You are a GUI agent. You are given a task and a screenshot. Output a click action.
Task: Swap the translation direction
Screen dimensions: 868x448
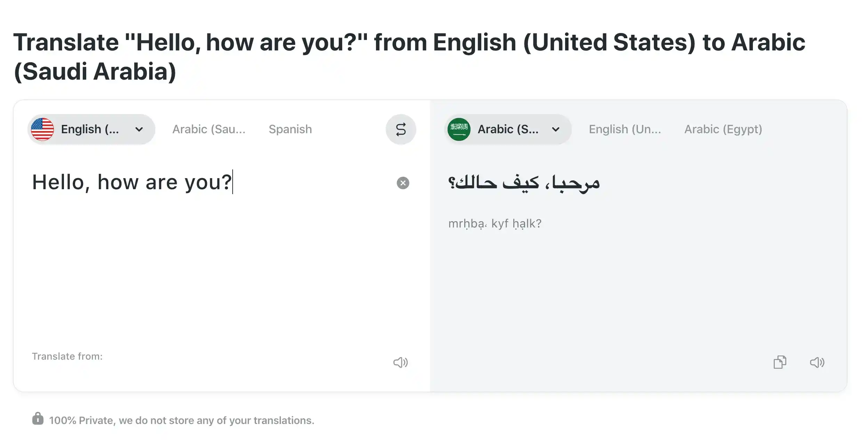click(x=401, y=129)
